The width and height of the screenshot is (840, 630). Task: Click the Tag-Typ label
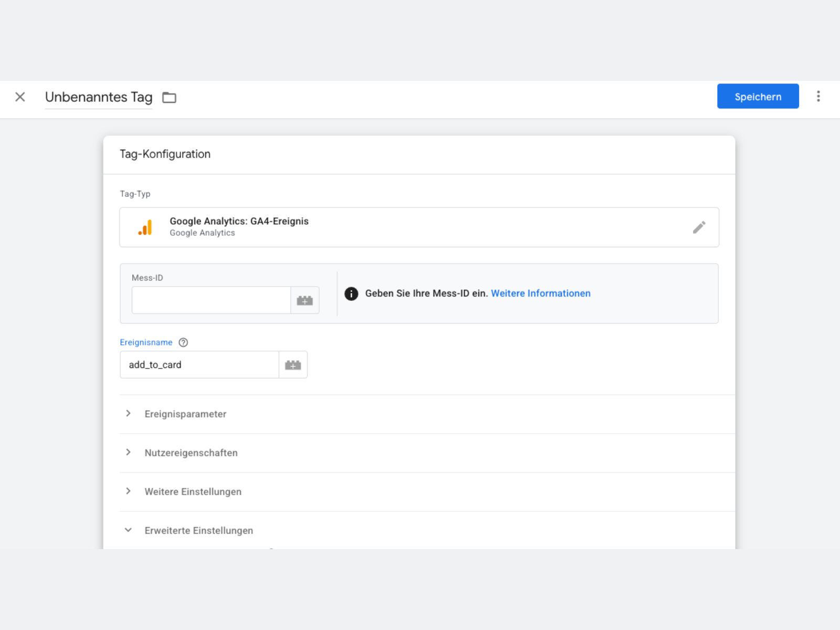coord(135,194)
